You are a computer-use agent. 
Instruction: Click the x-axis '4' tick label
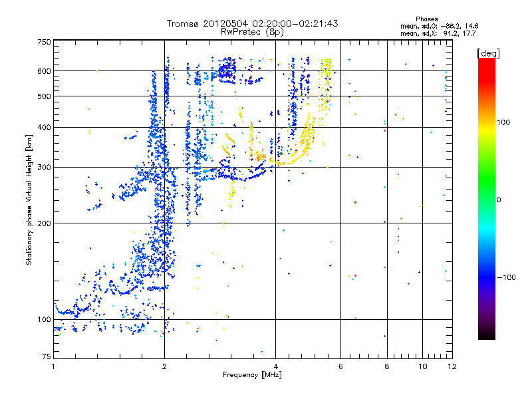coord(275,366)
